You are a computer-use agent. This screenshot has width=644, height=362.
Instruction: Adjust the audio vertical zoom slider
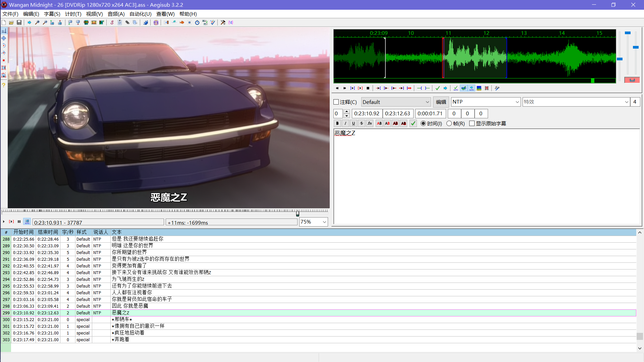click(628, 33)
